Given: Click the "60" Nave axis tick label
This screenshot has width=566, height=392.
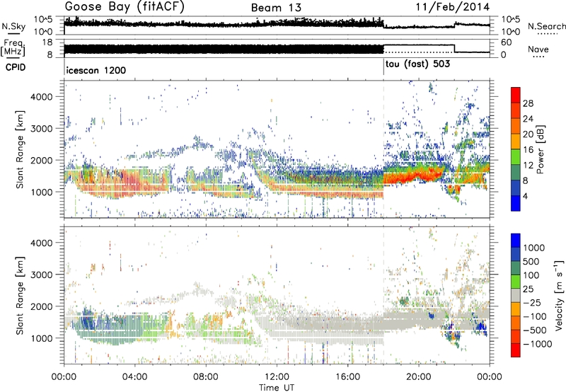Looking at the screenshot, I should [507, 42].
